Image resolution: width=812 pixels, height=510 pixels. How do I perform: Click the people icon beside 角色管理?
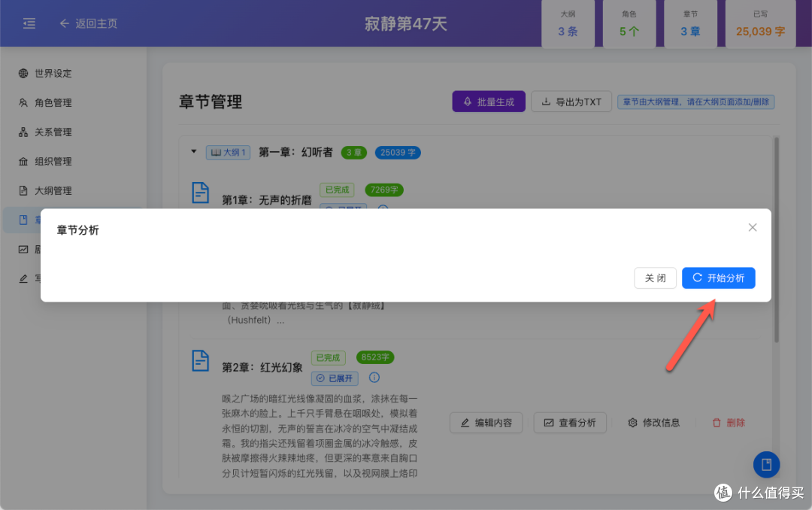(x=23, y=102)
